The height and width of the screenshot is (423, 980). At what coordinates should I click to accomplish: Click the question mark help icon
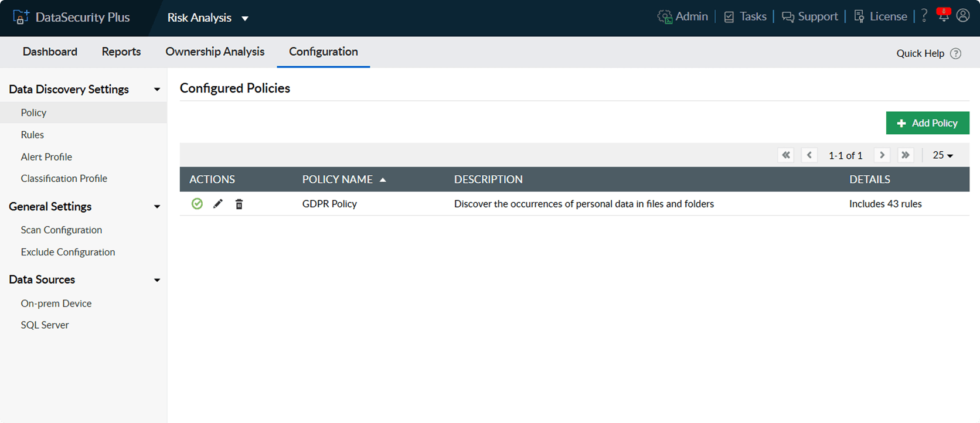click(x=924, y=16)
